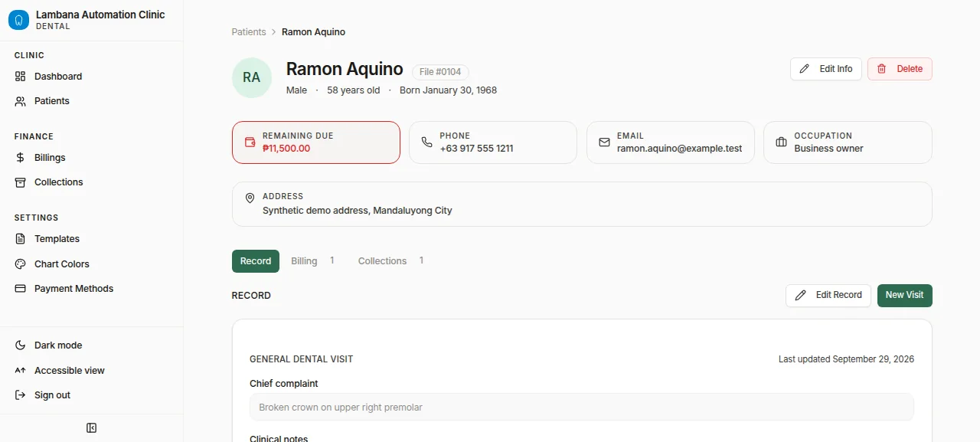The width and height of the screenshot is (980, 442).
Task: Click the Collections archive box icon
Action: point(20,182)
